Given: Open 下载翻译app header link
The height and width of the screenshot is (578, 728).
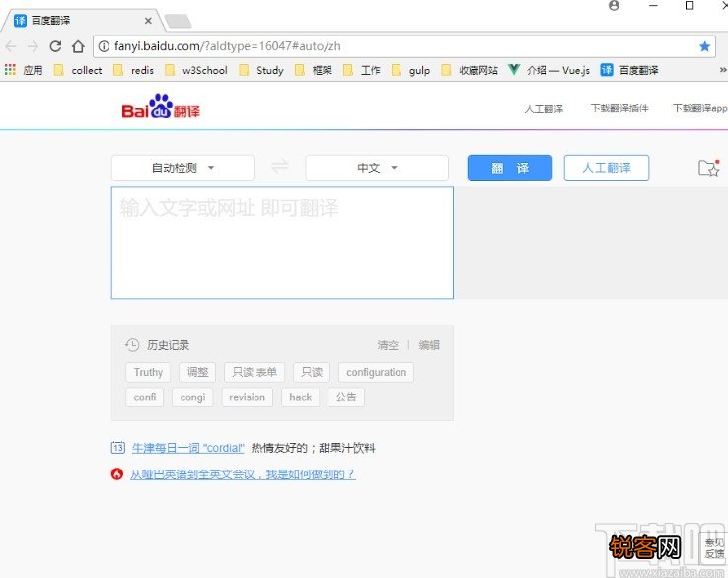Looking at the screenshot, I should tap(700, 108).
